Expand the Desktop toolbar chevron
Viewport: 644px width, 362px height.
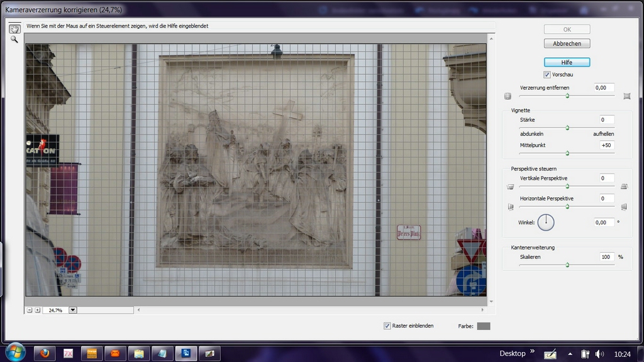(x=532, y=351)
